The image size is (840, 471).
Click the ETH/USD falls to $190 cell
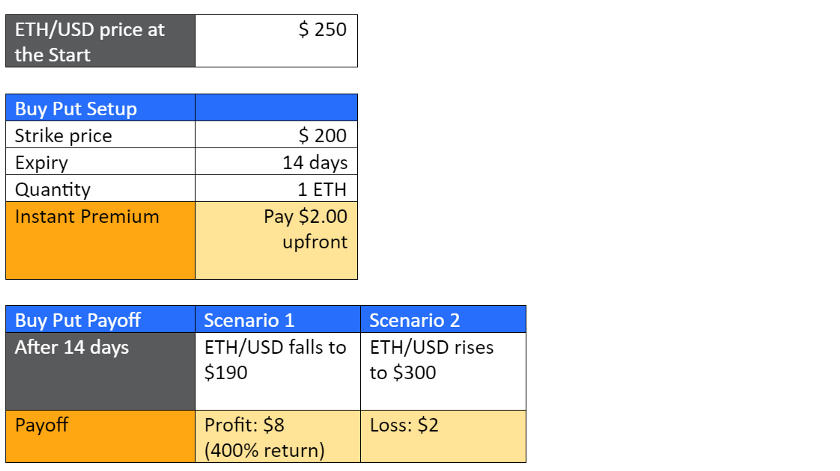click(277, 371)
